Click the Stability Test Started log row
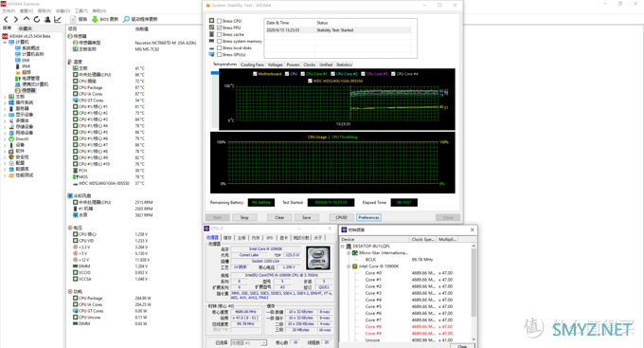The image size is (644, 348). click(337, 30)
